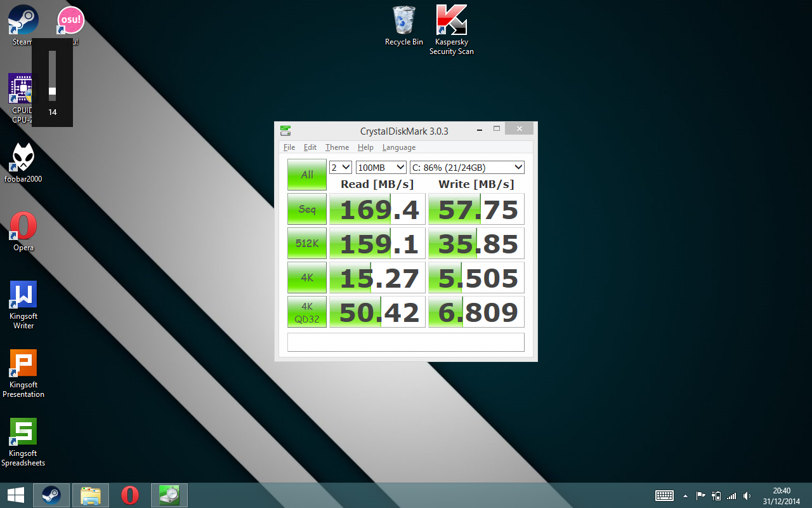Select the 512K read value 159.1
812x508 pixels.
point(377,243)
